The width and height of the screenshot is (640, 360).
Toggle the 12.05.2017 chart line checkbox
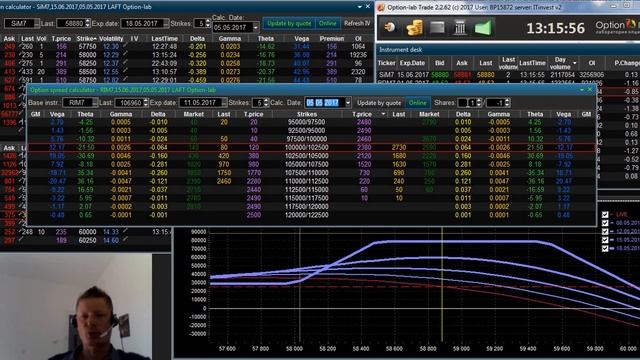[x=605, y=231]
